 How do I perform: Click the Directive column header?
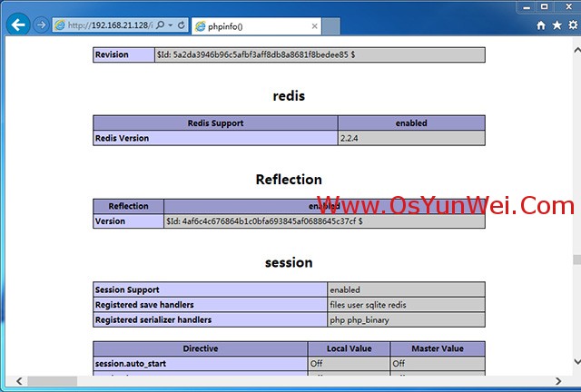pyautogui.click(x=200, y=348)
